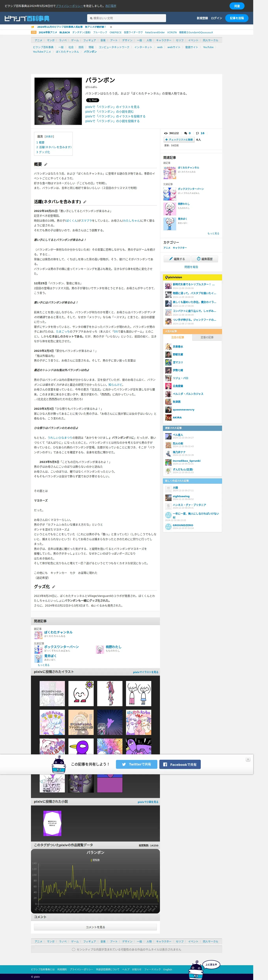Click the ログイン link
This screenshot has width=268, height=980.
[216, 18]
